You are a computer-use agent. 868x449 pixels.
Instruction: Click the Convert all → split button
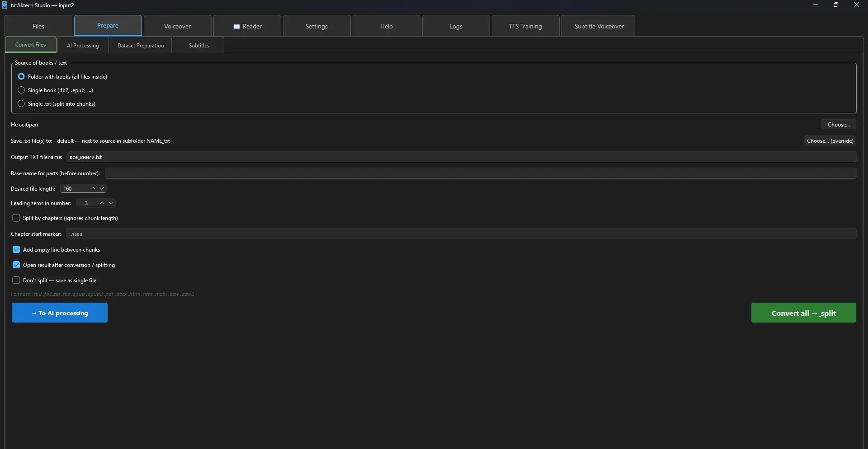(803, 313)
